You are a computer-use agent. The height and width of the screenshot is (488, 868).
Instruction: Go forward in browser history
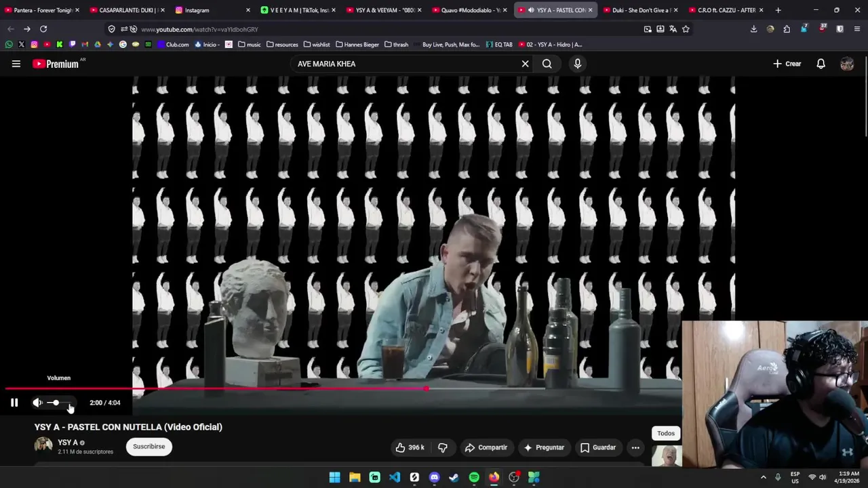pyautogui.click(x=26, y=29)
